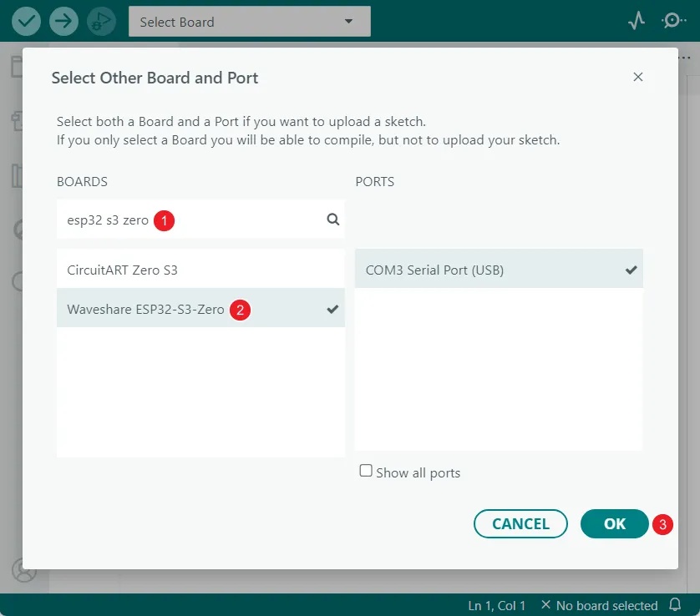Click the Upload arrow button
The image size is (700, 616).
63,22
